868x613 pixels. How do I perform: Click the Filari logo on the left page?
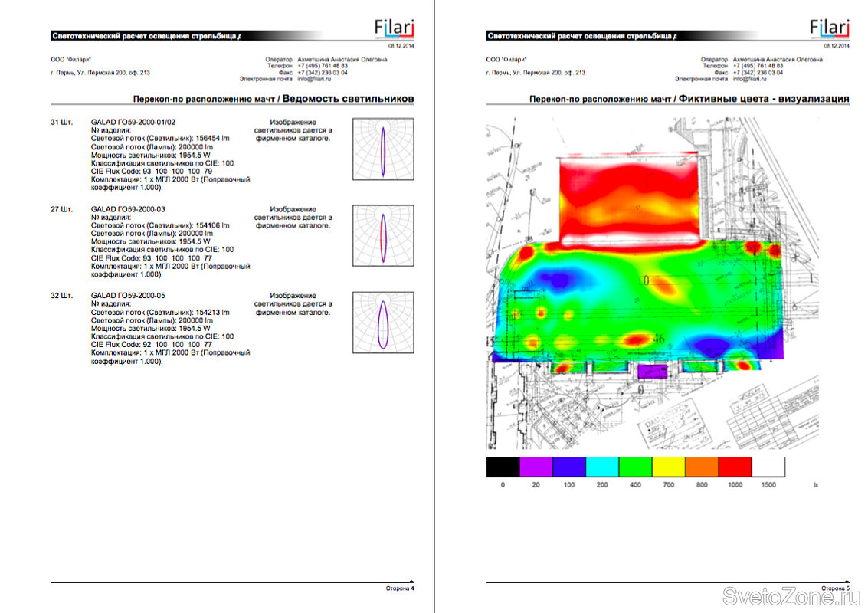point(394,28)
